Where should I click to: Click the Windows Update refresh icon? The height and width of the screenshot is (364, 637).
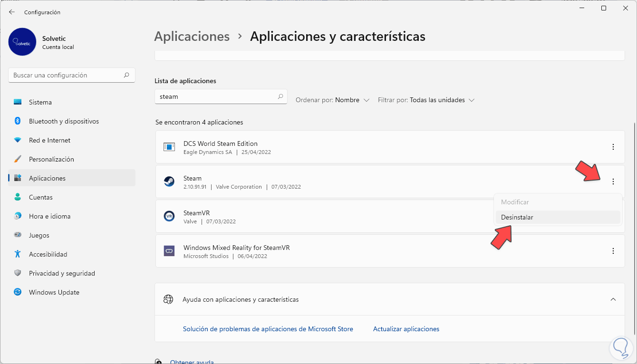tap(18, 292)
